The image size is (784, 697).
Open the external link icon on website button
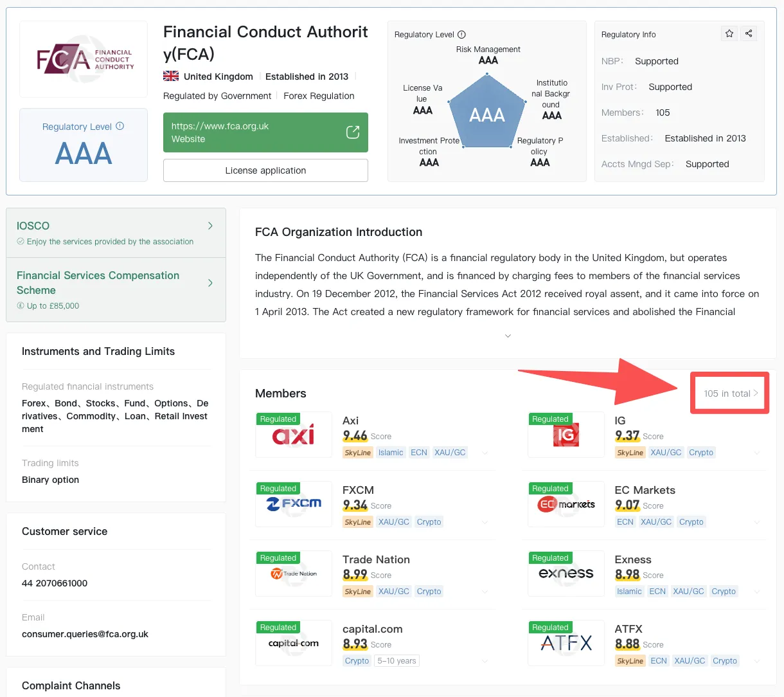click(353, 132)
